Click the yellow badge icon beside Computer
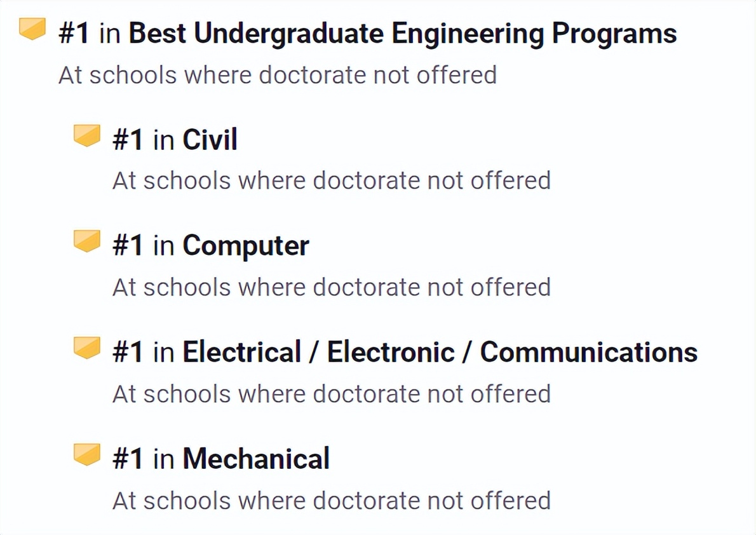 coord(86,242)
